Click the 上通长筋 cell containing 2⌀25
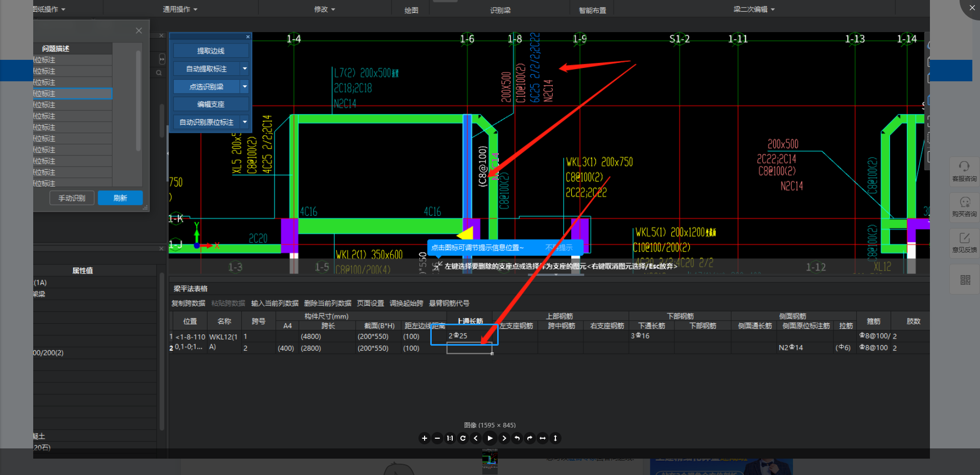The width and height of the screenshot is (980, 475). click(x=469, y=336)
